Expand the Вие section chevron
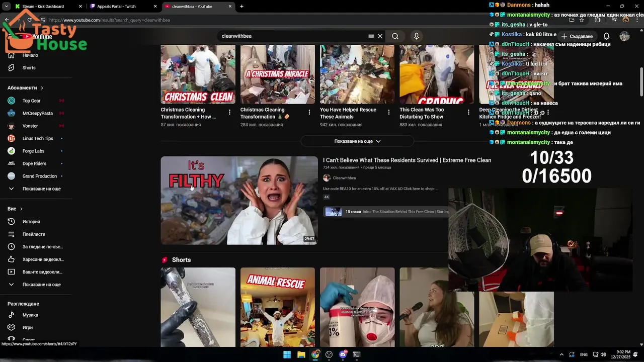The width and height of the screenshot is (644, 362). point(21,209)
